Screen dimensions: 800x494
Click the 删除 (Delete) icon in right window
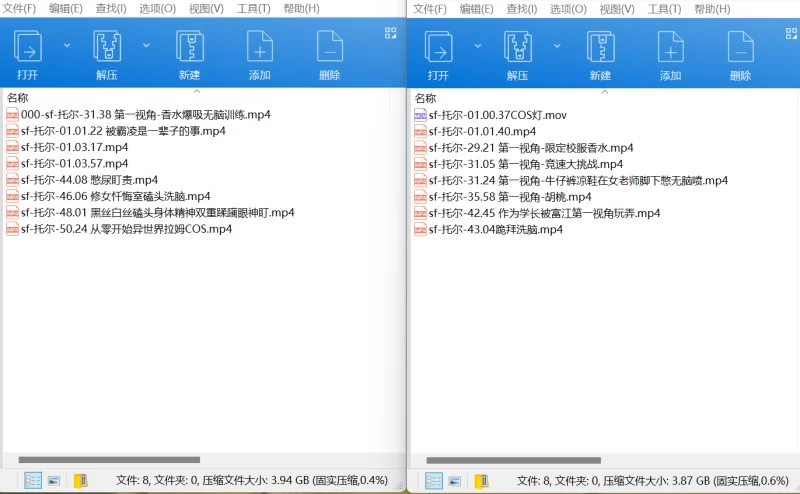[740, 46]
